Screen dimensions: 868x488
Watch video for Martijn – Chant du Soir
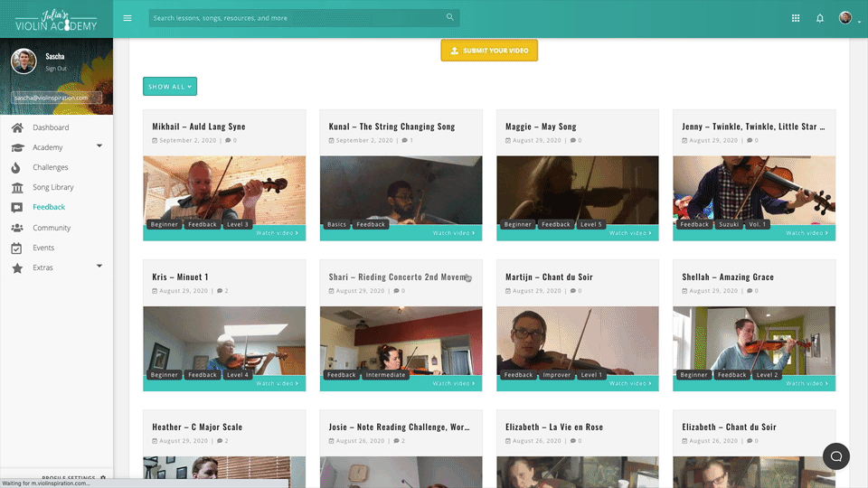(x=630, y=383)
